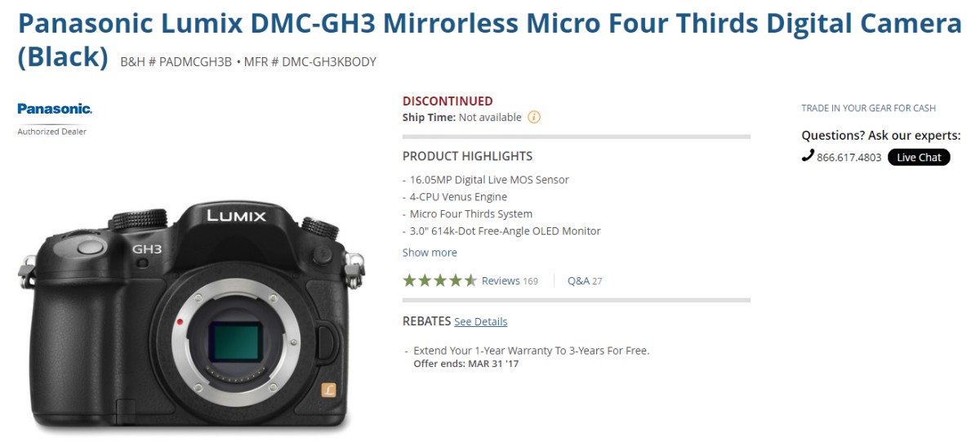The image size is (980, 448).
Task: Open the Reviews 169 link
Action: click(x=510, y=280)
